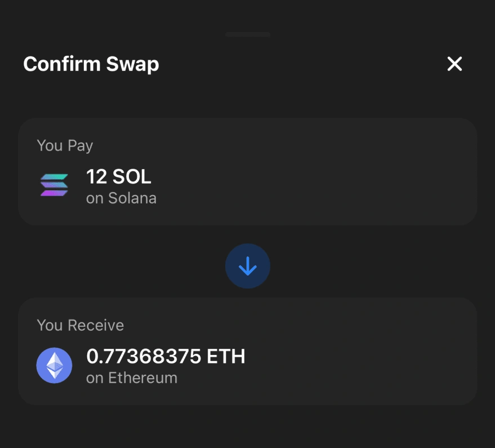Click the Solana token logo
Viewport: 495px width, 448px height.
54,185
